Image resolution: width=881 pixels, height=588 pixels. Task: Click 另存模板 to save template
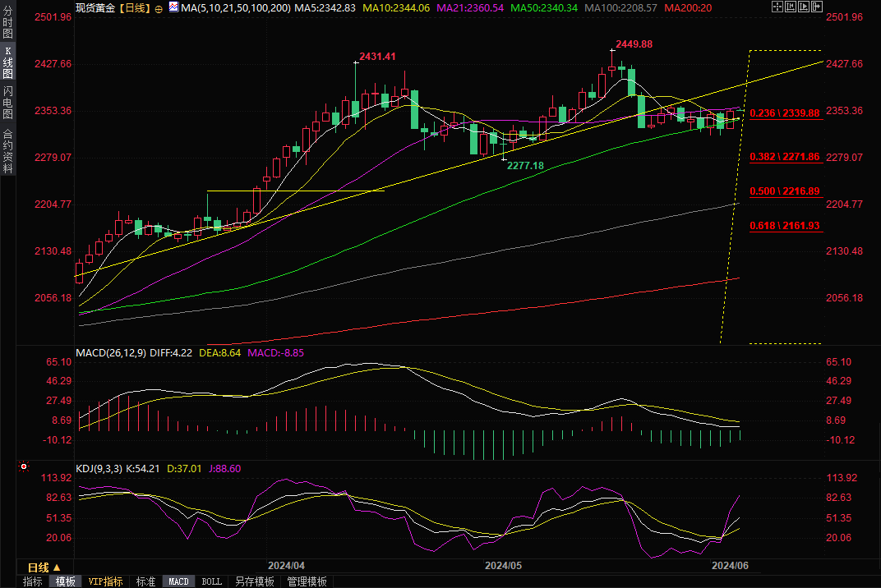[x=254, y=581]
